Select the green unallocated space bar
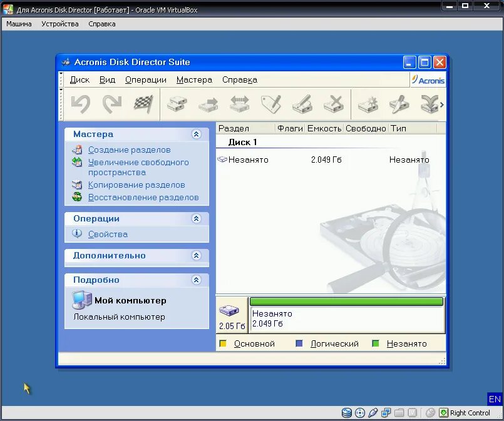 (x=346, y=302)
